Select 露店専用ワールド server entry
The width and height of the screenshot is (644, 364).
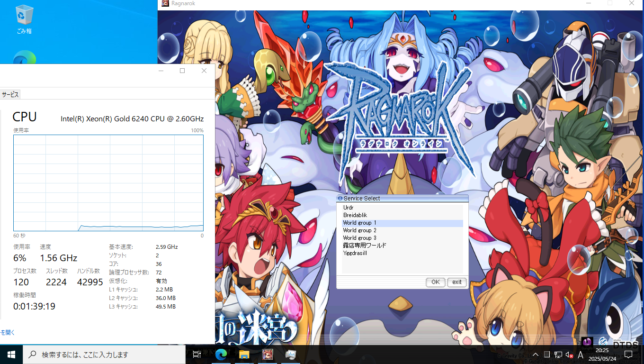coord(402,246)
